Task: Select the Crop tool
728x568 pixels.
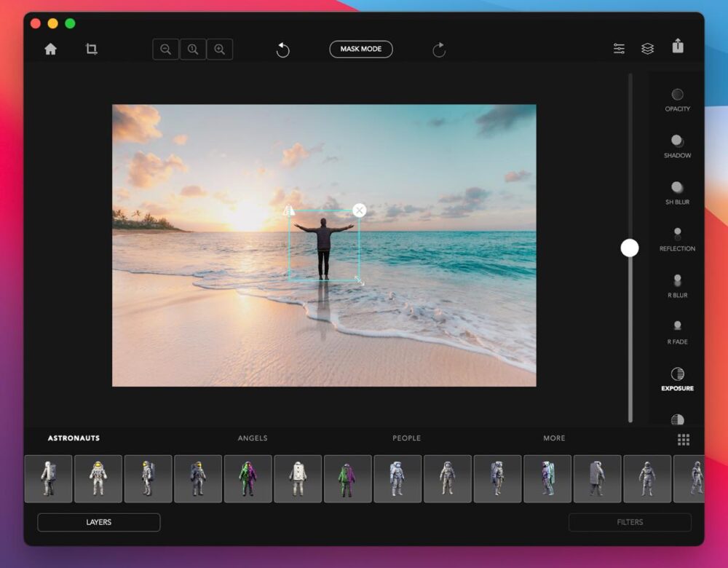Action: [92, 48]
